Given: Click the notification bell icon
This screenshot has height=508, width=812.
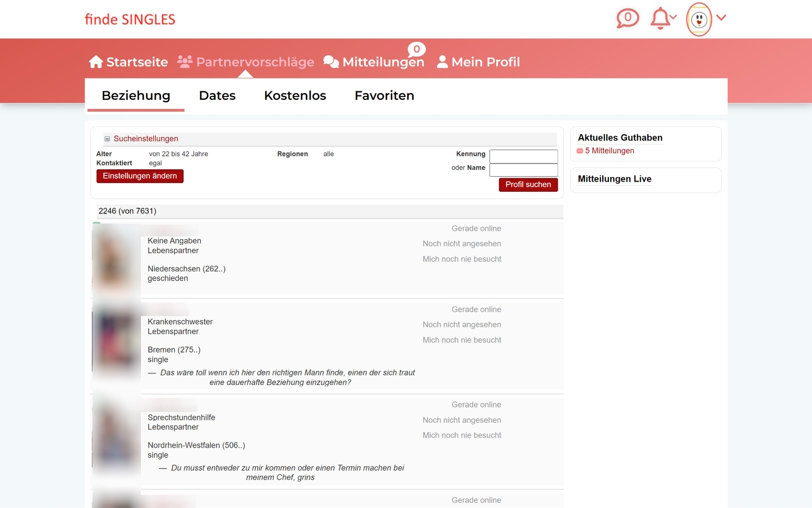Looking at the screenshot, I should (659, 19).
